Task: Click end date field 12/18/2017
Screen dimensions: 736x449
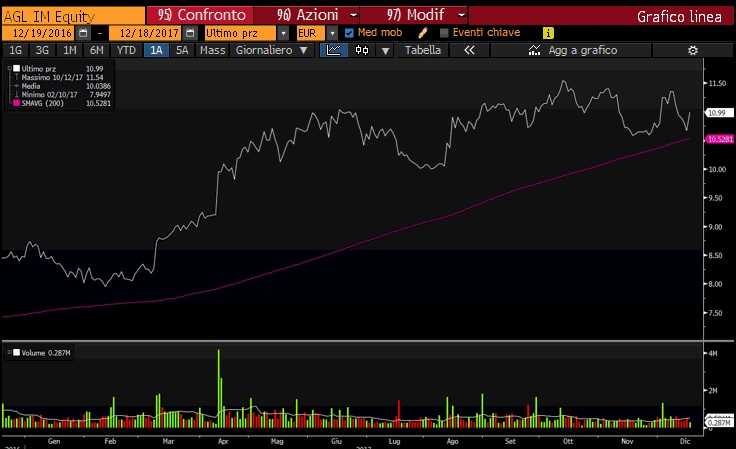Action: pyautogui.click(x=146, y=33)
